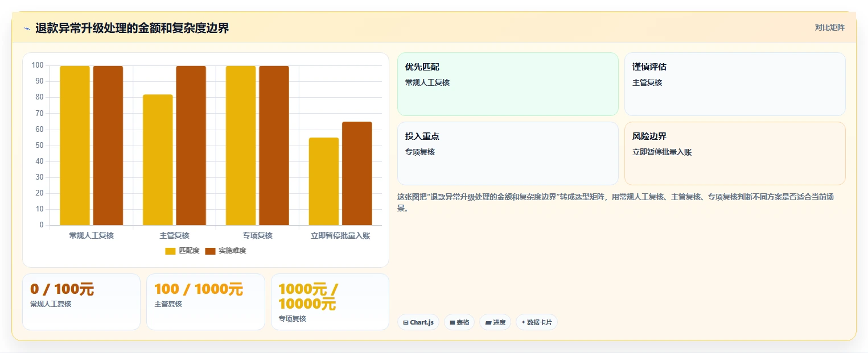Click the 匹配度 bar for 主管复核
This screenshot has width=868, height=353.
tap(158, 160)
